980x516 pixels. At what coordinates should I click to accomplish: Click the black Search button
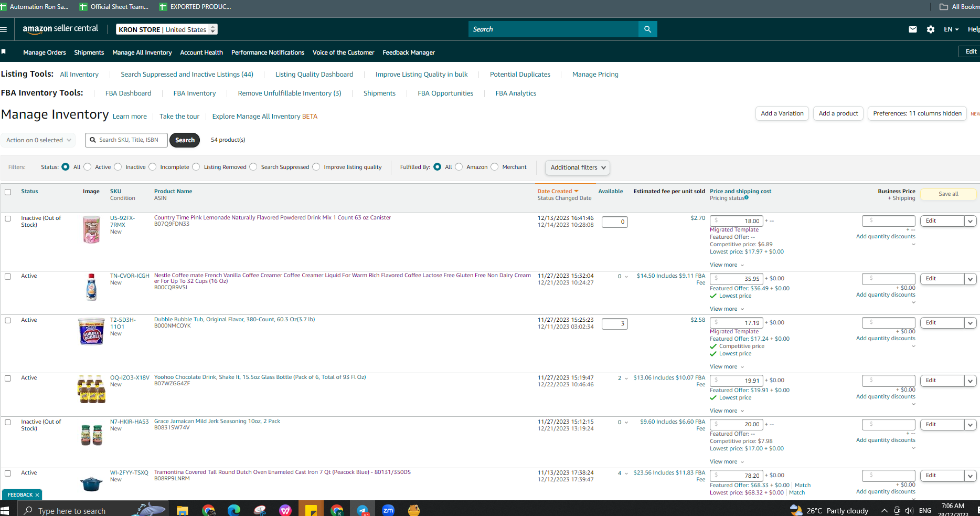pyautogui.click(x=185, y=140)
